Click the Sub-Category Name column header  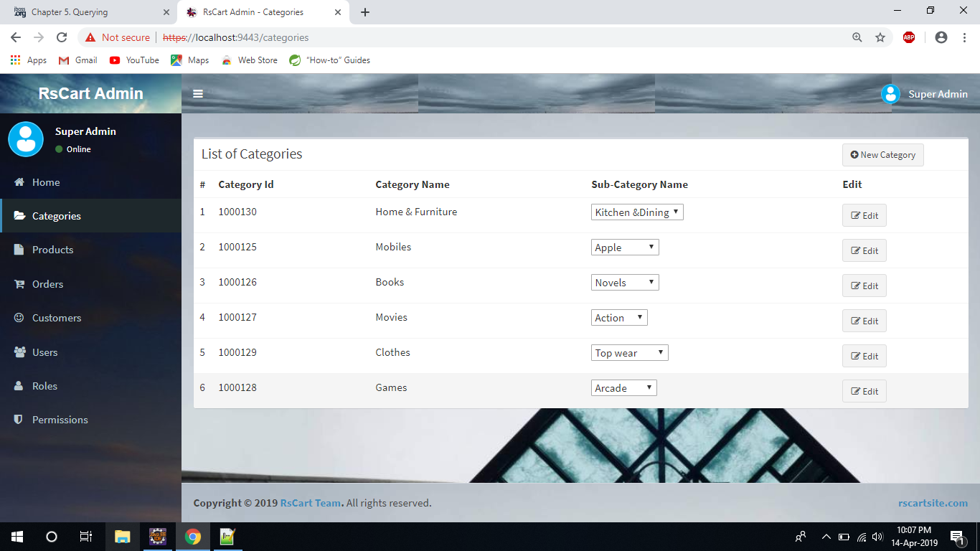(639, 184)
